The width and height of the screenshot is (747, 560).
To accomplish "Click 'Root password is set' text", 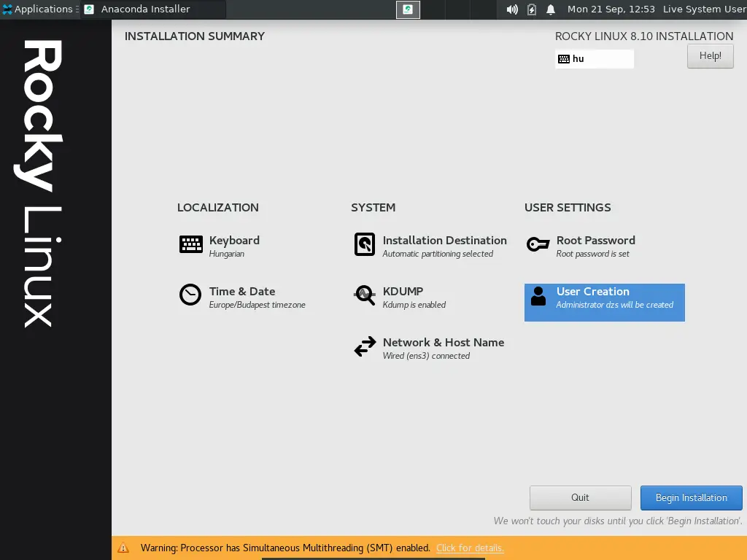I will coord(592,254).
